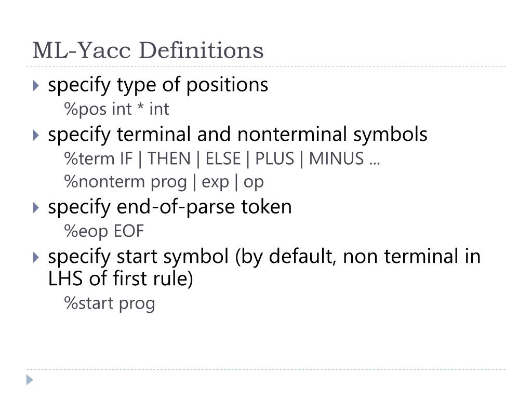Click the '%nonterm prog | exp | op' line
Image resolution: width=532 pixels, height=399 pixels.
(164, 182)
